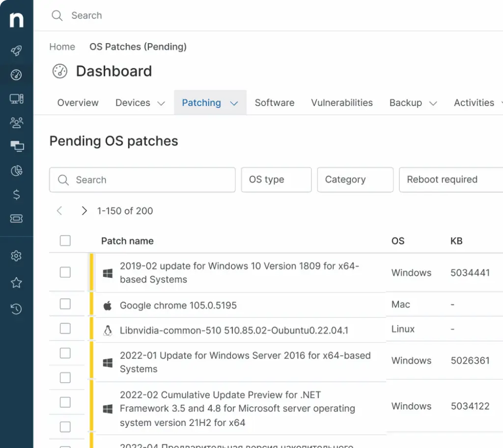This screenshot has width=503, height=448.
Task: Click Windows logo on 2022-02 Cumulative Update row
Action: (108, 409)
